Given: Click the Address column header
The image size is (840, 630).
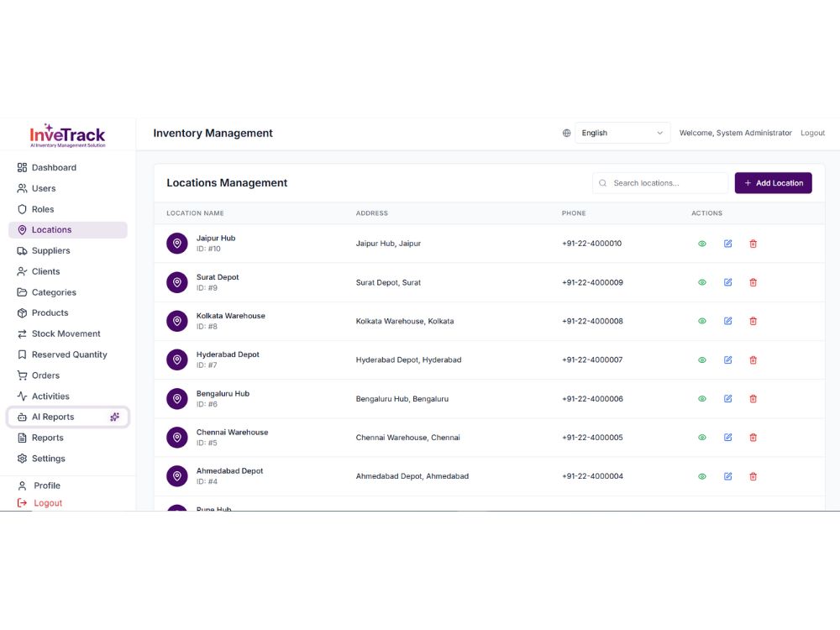Looking at the screenshot, I should point(372,213).
